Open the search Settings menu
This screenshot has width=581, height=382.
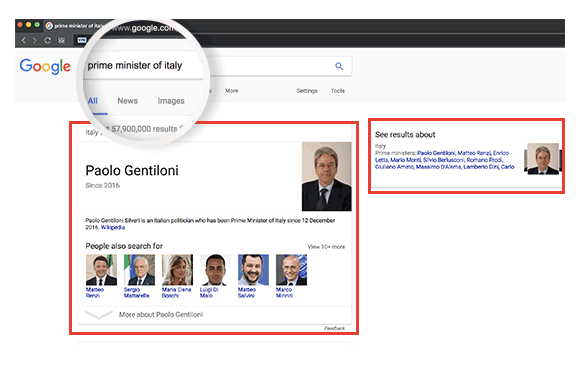coord(307,91)
